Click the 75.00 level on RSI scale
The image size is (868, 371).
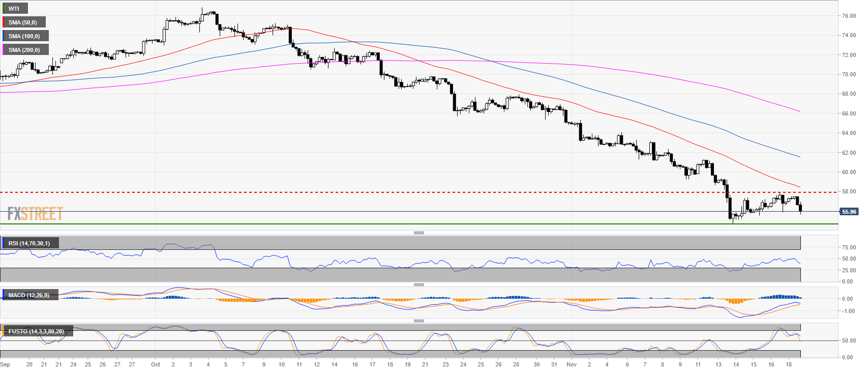(848, 247)
